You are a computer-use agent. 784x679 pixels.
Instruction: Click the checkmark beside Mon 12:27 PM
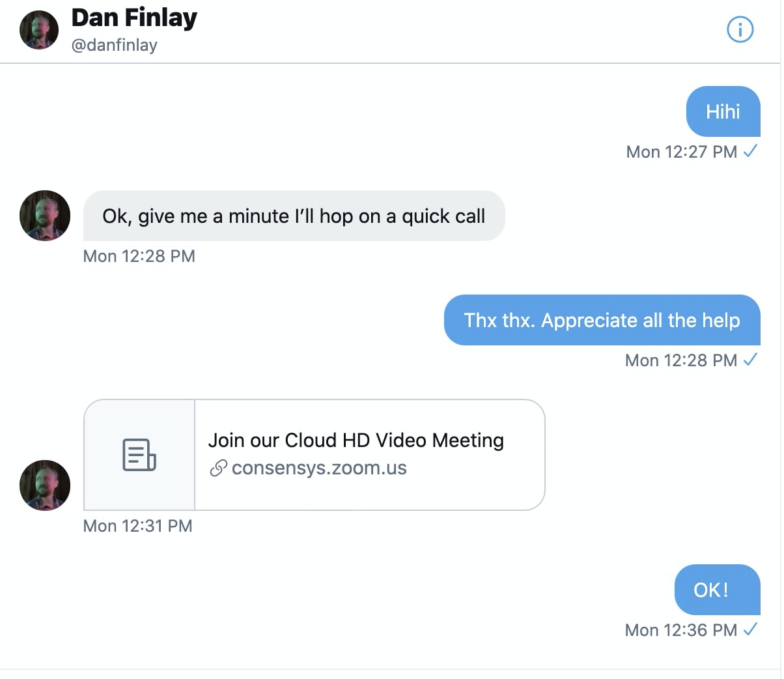click(x=751, y=151)
